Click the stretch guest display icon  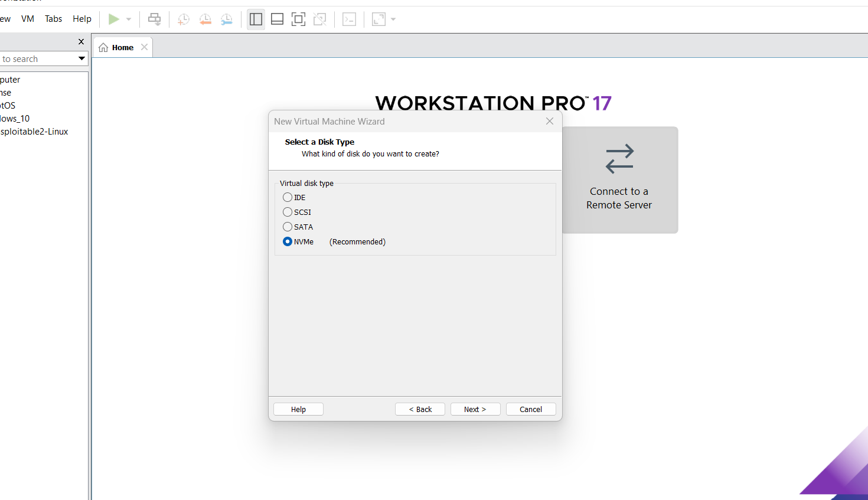378,19
